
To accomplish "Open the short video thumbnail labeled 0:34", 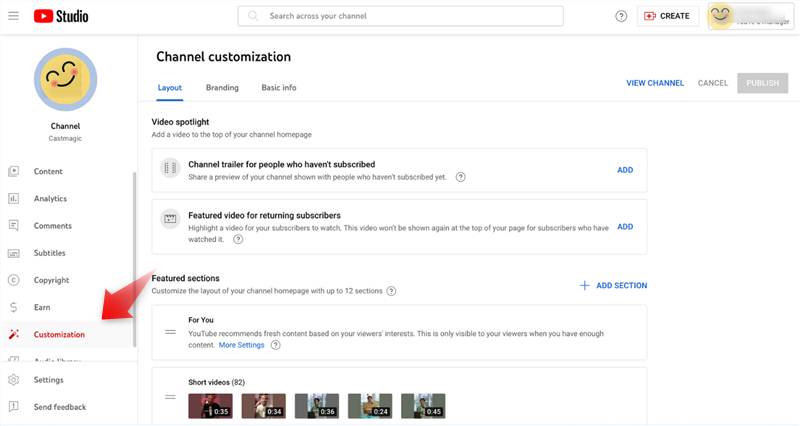I will click(x=263, y=406).
